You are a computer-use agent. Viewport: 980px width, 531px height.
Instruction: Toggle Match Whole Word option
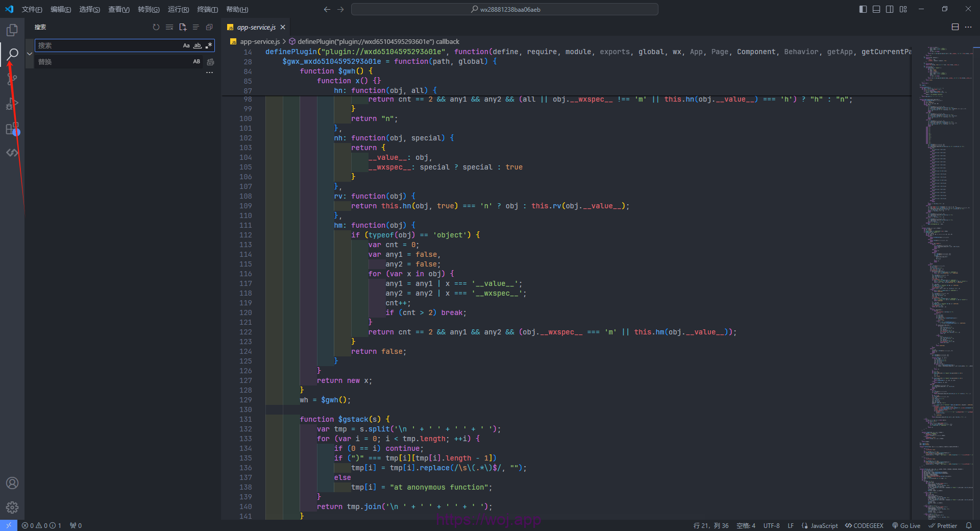click(x=198, y=46)
